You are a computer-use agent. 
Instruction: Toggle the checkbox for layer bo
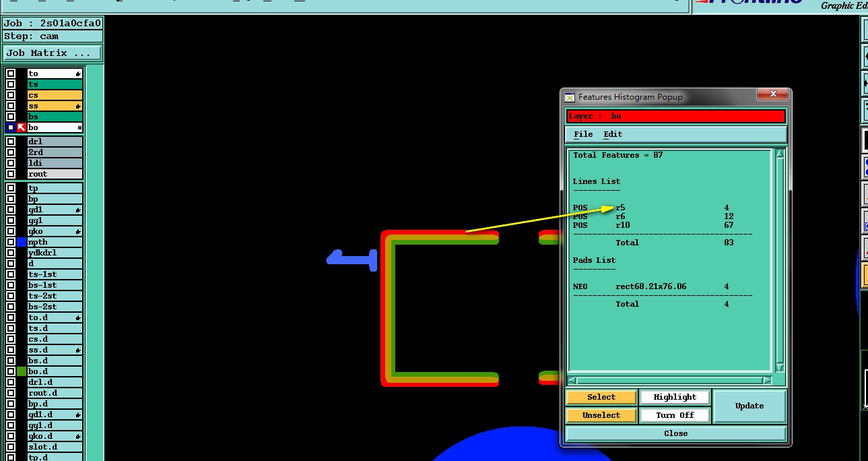(x=11, y=127)
